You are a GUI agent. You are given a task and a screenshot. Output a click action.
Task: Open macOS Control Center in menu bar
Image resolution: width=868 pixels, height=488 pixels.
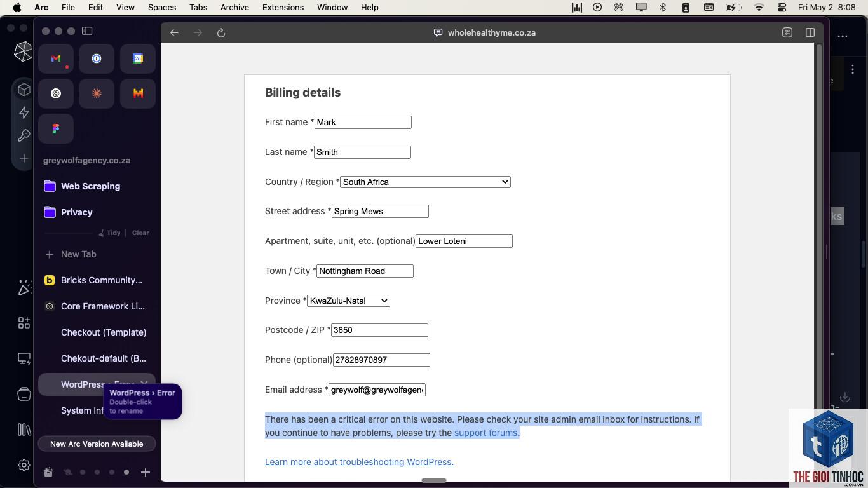click(782, 7)
